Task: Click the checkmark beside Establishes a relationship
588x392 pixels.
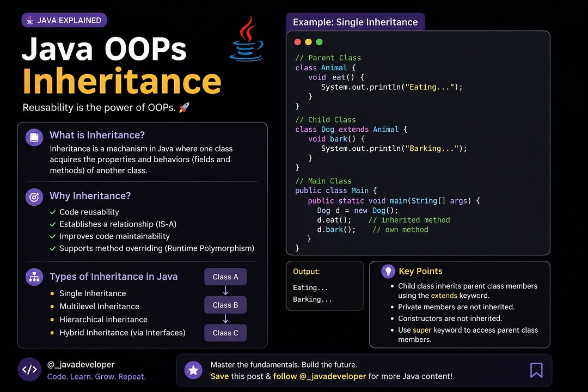Action: click(x=53, y=224)
